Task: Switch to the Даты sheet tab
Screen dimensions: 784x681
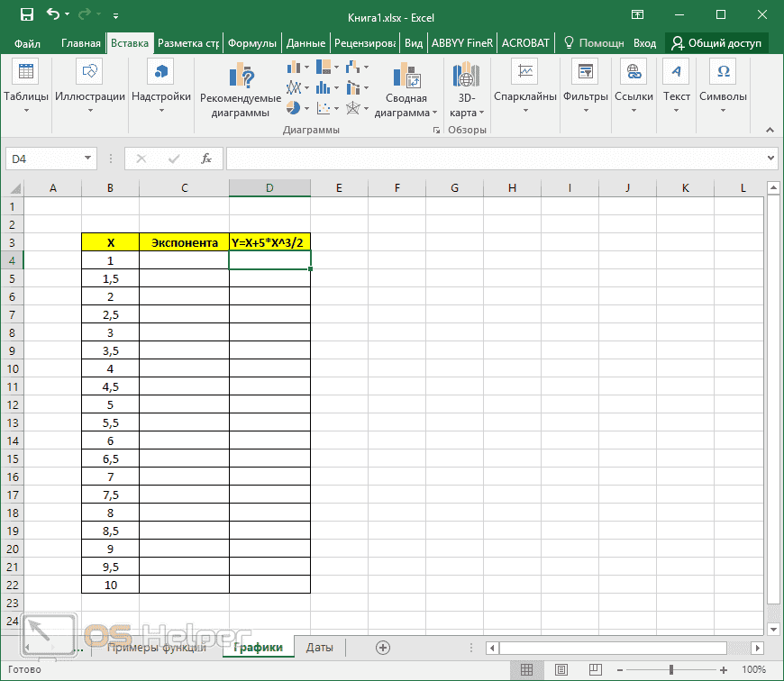Action: 320,648
